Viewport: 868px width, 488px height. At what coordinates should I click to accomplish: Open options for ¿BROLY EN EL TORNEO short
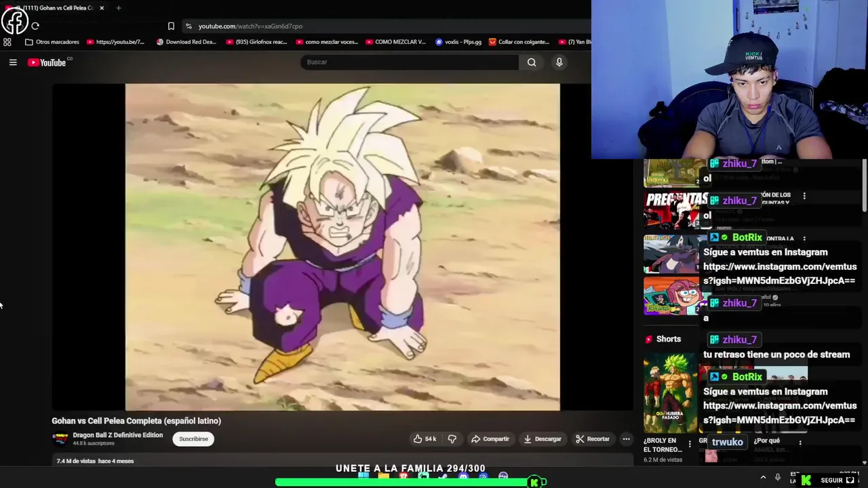tap(690, 444)
